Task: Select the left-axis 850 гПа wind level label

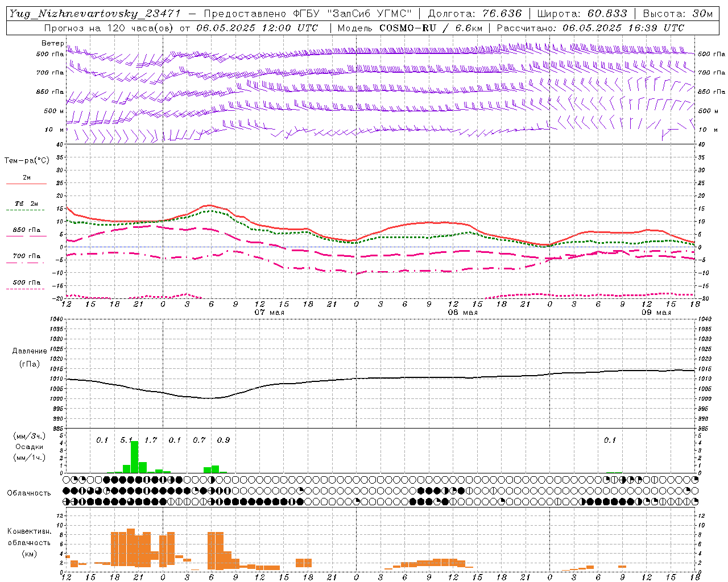Action: [50, 92]
